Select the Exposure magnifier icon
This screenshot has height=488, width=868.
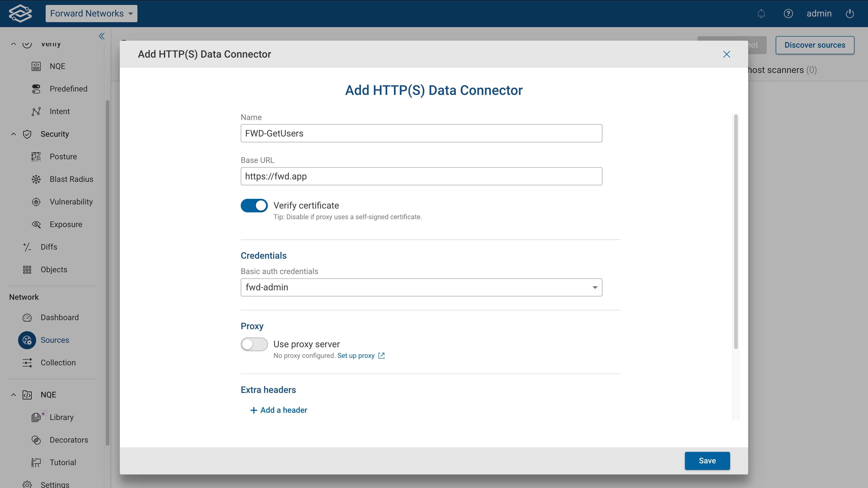pyautogui.click(x=36, y=224)
